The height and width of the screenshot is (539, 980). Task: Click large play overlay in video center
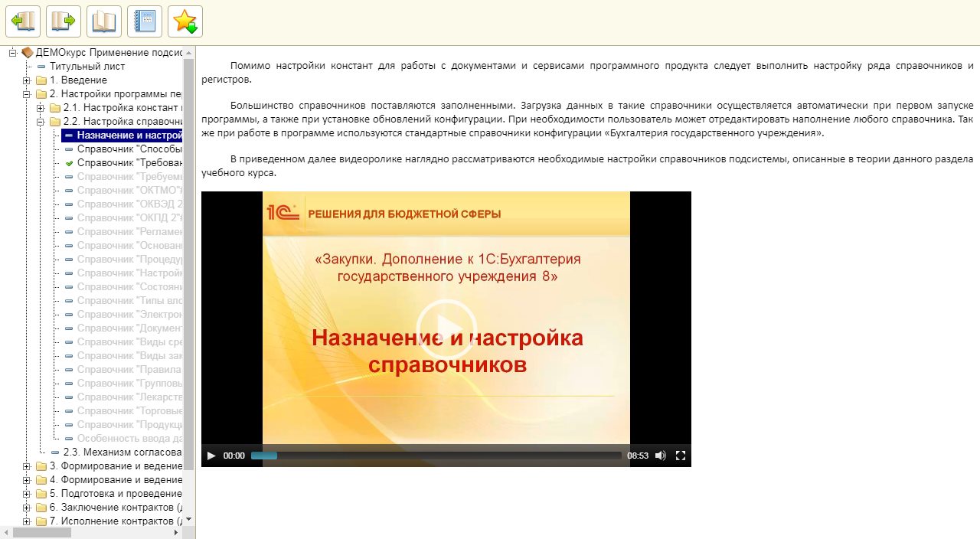click(x=446, y=329)
